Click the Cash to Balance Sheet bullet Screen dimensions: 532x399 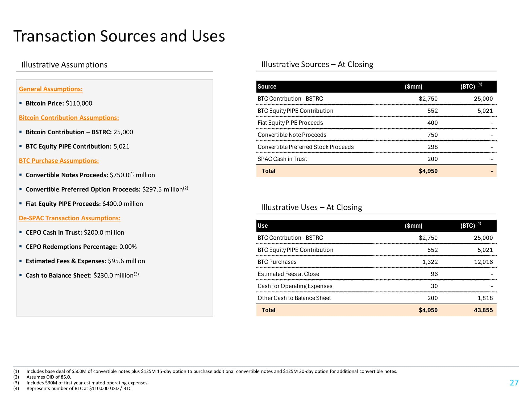[x=82, y=276]
